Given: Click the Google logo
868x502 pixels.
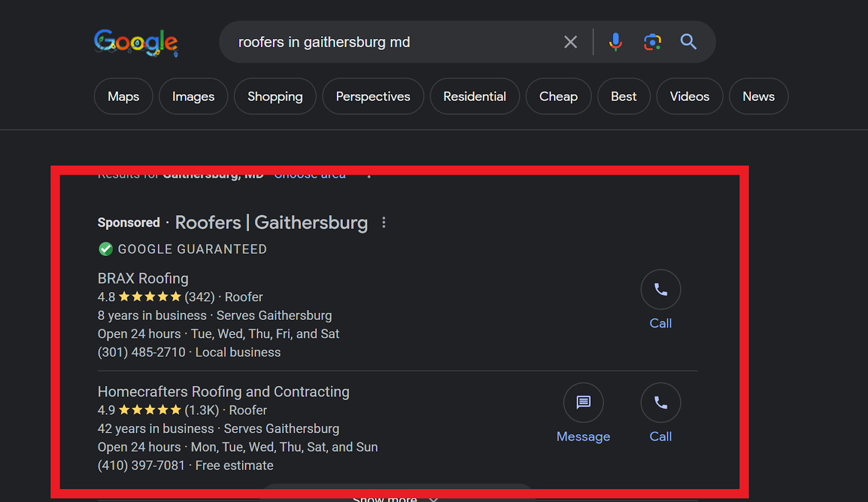Looking at the screenshot, I should tap(136, 42).
